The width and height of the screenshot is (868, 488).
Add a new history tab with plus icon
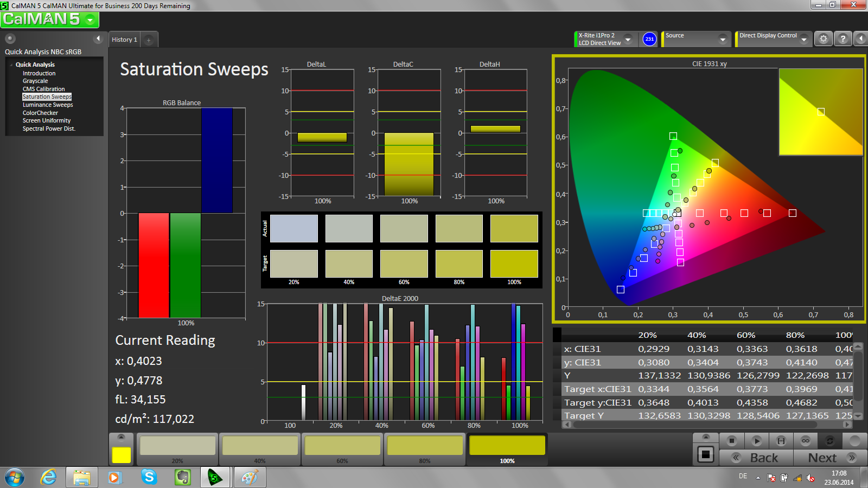point(149,40)
